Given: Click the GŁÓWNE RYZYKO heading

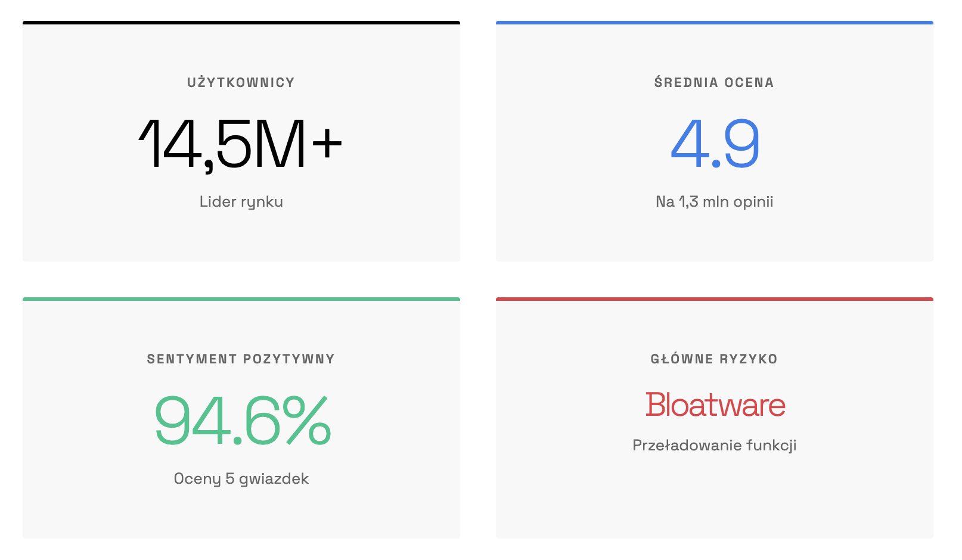Looking at the screenshot, I should (714, 359).
